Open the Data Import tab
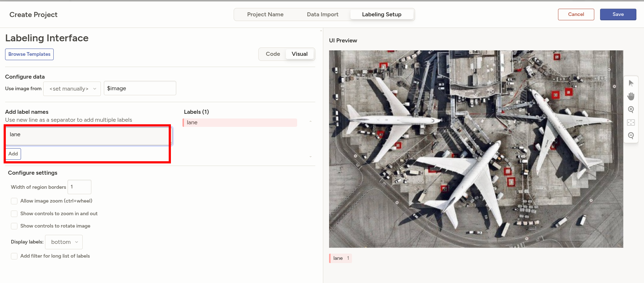This screenshot has width=644, height=283. 323,14
